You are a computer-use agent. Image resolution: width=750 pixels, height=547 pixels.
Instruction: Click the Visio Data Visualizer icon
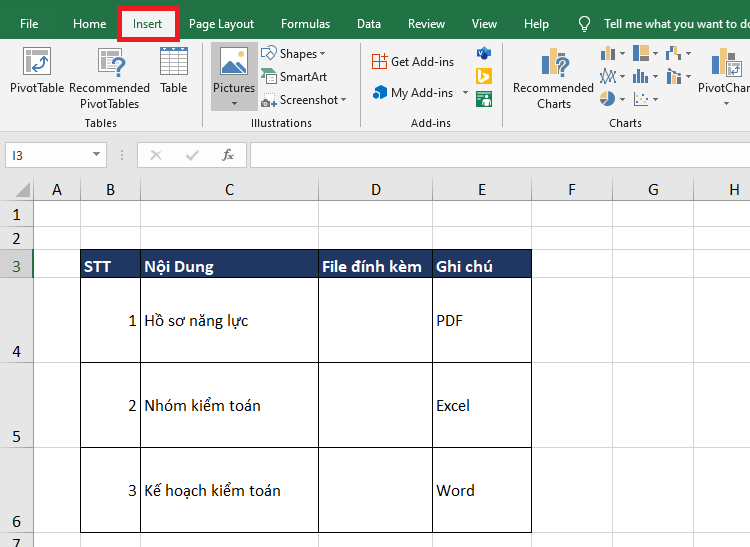(484, 53)
